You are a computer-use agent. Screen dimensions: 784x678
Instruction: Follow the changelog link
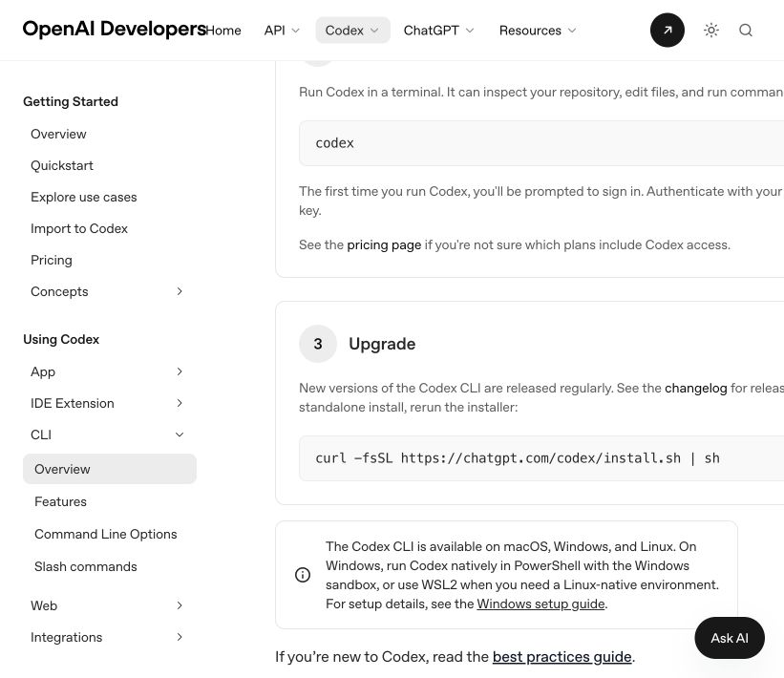tap(695, 388)
